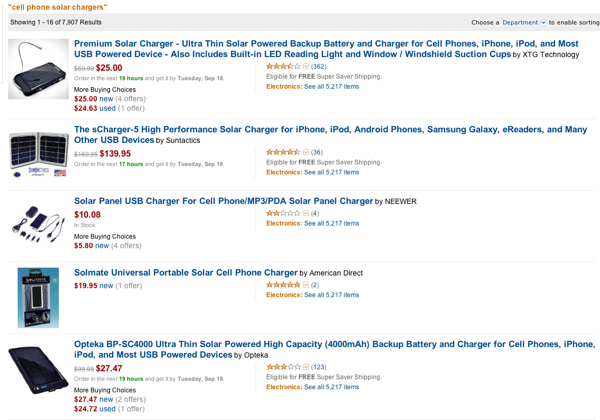Open the Solmate packaged charger thumbnail

point(38,297)
